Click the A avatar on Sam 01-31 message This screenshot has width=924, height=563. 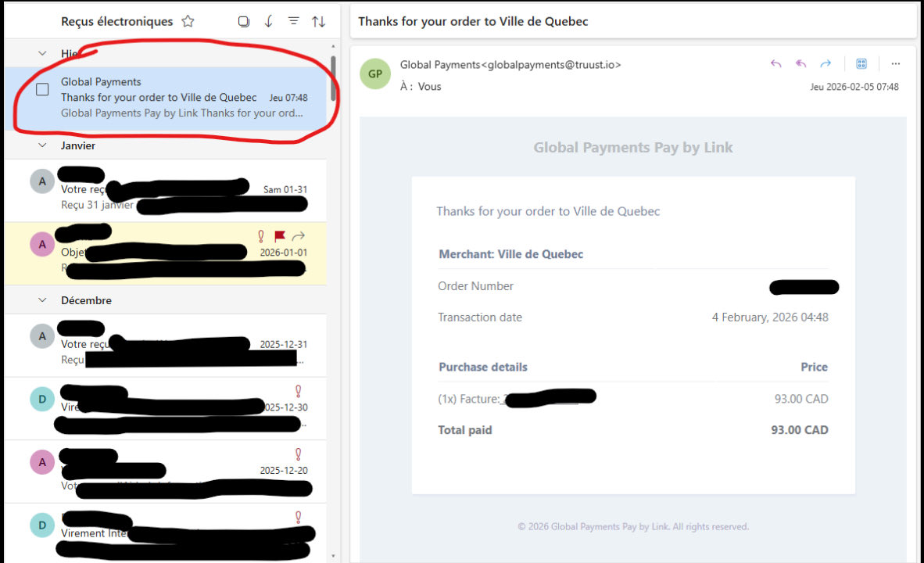pyautogui.click(x=42, y=181)
